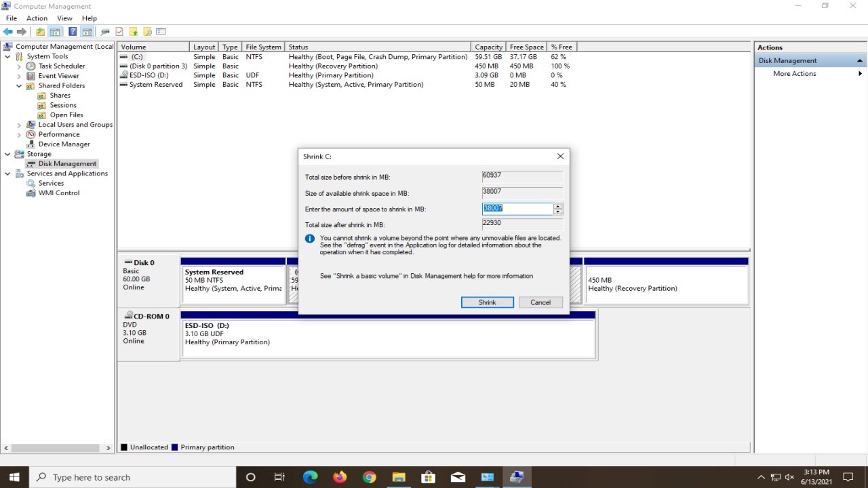
Task: Click the shrink amount input field
Action: coord(517,209)
